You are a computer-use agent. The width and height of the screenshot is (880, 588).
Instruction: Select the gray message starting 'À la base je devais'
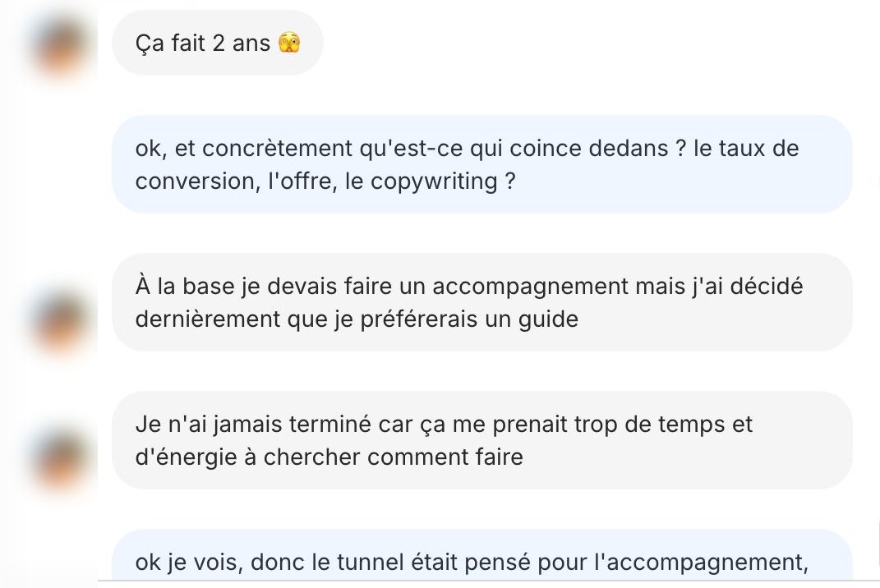(482, 302)
